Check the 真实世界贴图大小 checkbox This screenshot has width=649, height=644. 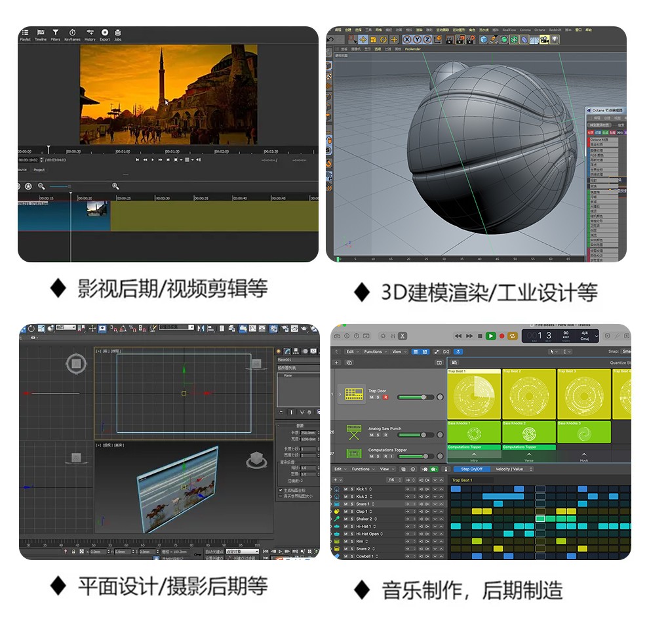[x=281, y=496]
